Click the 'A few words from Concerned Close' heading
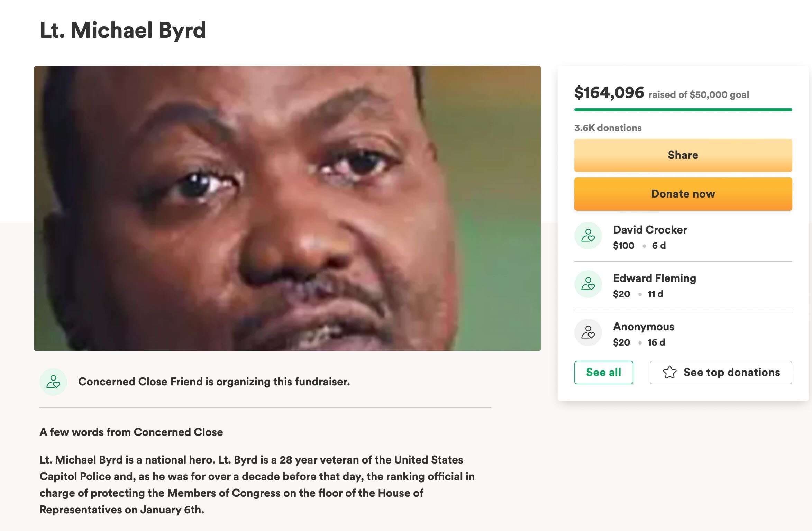Screen dimensions: 812x531 [131, 432]
